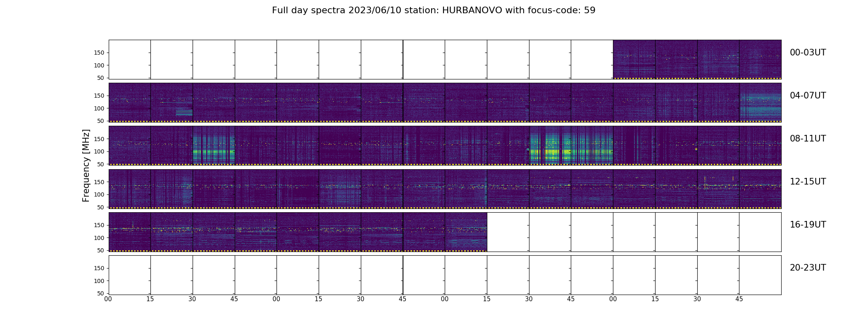The image size is (868, 331).
Task: Select the 08-11UT row label
Action: coord(808,139)
